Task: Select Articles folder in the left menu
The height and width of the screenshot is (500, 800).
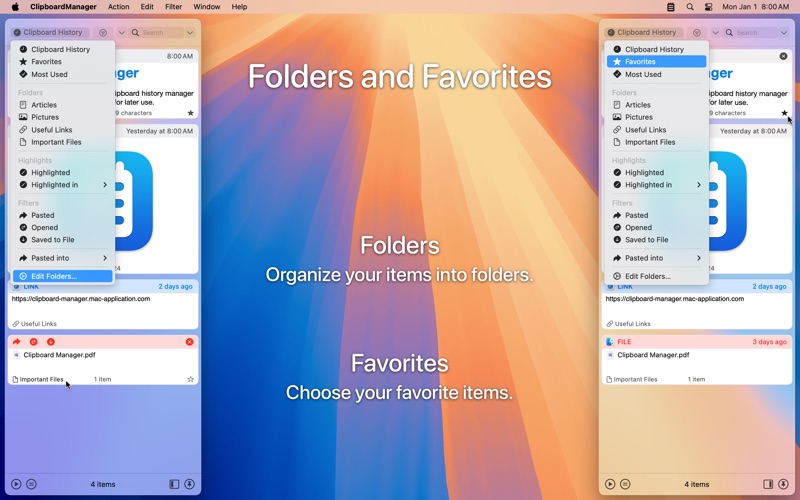Action: [x=63, y=105]
